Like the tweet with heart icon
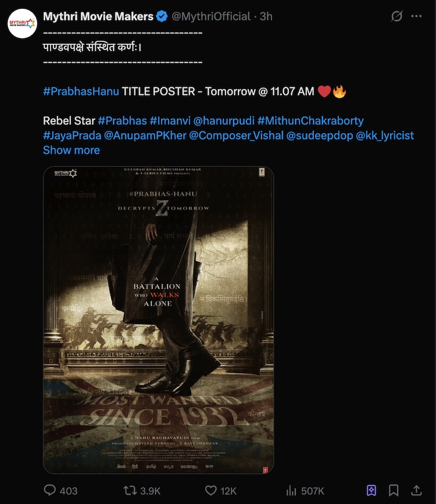This screenshot has height=504, width=436. point(210,490)
